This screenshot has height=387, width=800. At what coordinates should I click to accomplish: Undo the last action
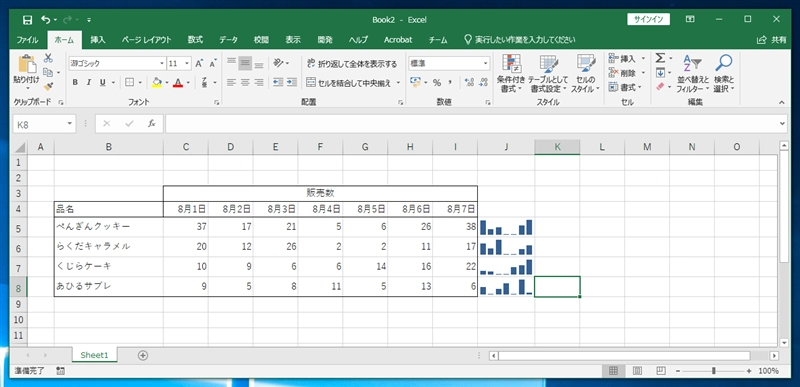point(46,20)
